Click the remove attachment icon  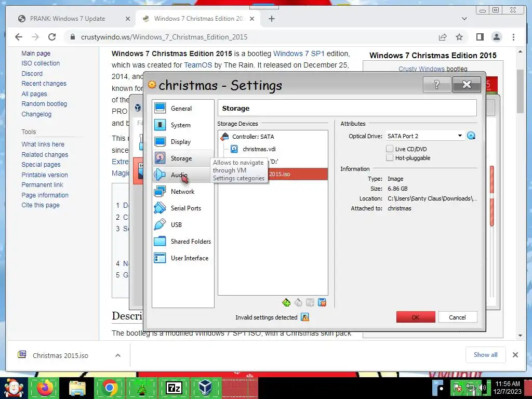point(322,302)
